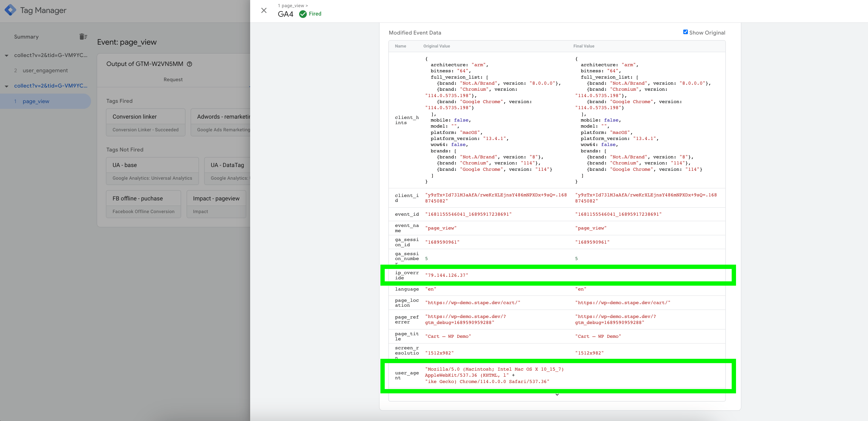Click the Modified Event Data heading
The height and width of the screenshot is (421, 868).
click(x=415, y=33)
